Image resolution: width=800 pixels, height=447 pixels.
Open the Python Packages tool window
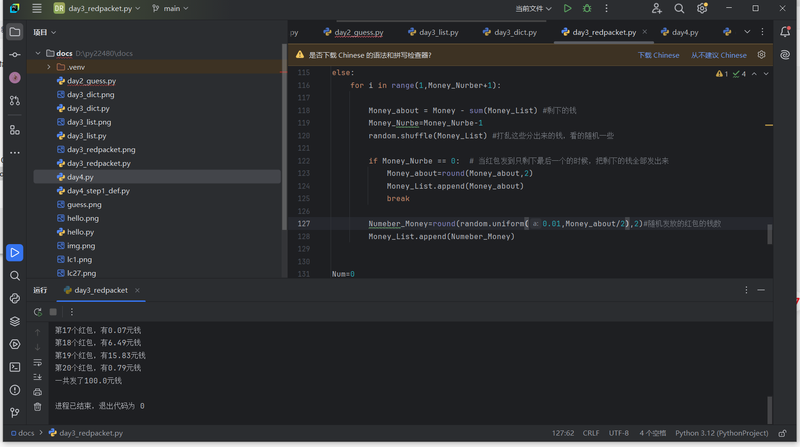point(14,321)
